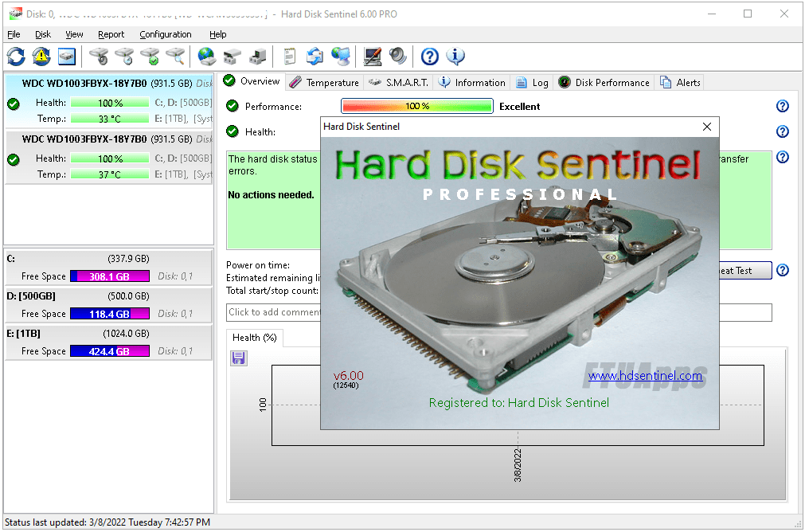Viewport: 805px width, 532px height.
Task: Select the first WDC WD1003FBYX disk entry
Action: point(109,101)
